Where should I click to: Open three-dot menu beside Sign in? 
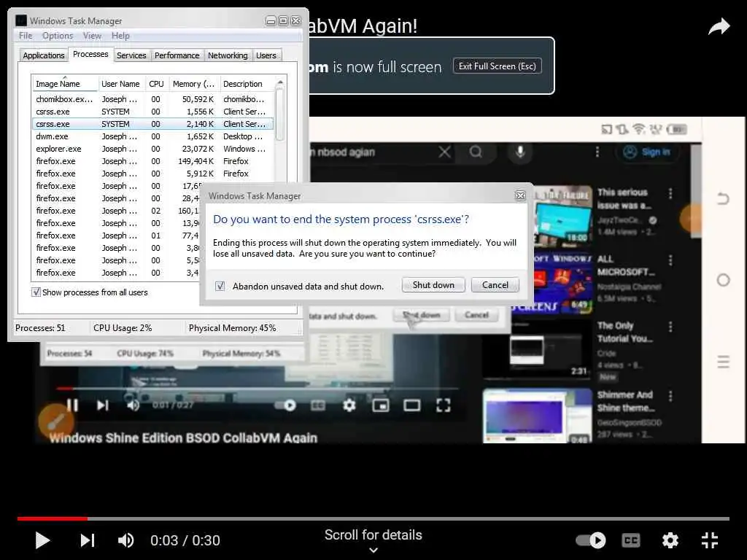pyautogui.click(x=597, y=152)
